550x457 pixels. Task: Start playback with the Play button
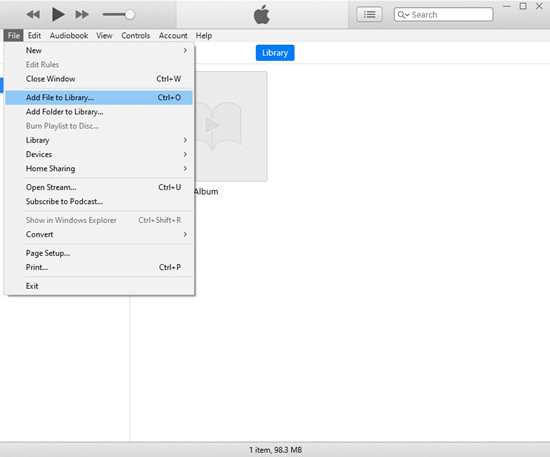pyautogui.click(x=58, y=14)
